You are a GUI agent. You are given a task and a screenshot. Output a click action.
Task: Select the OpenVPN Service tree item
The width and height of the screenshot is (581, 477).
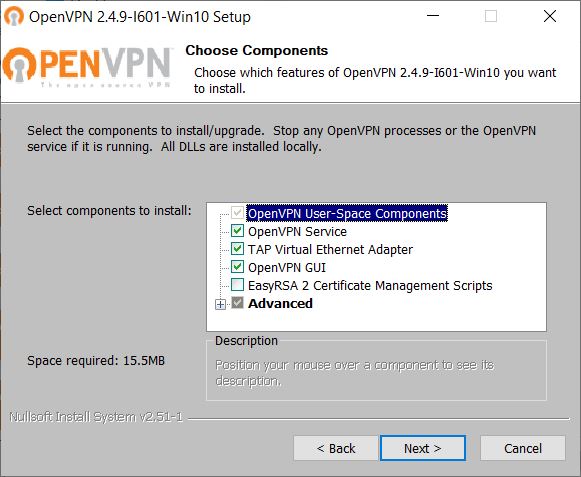pos(297,232)
